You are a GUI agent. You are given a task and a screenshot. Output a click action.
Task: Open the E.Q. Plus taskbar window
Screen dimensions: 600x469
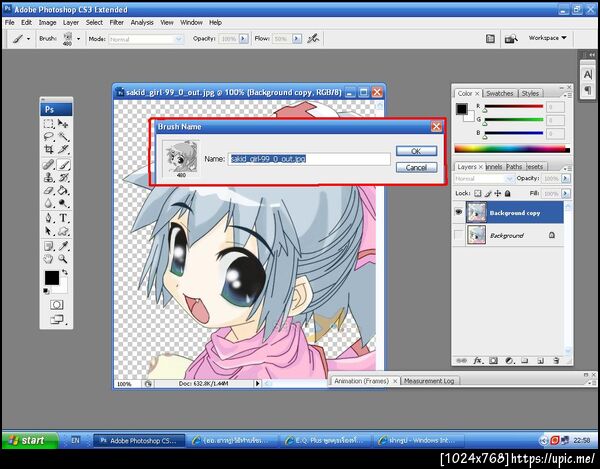click(326, 441)
